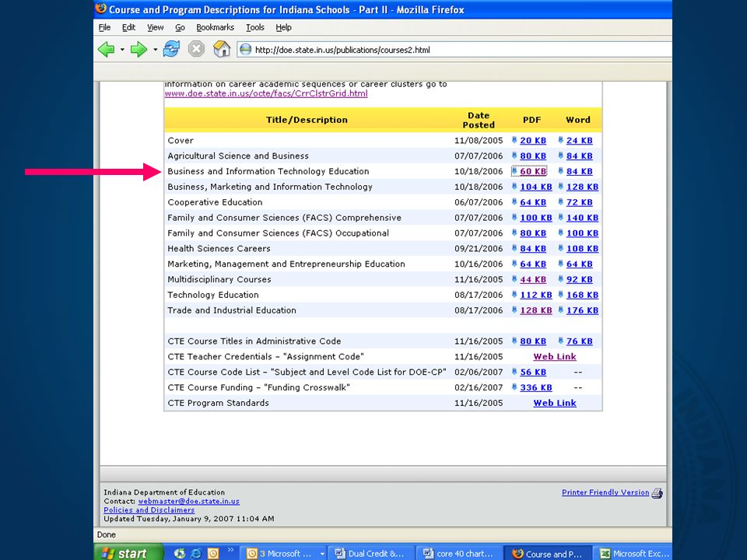Viewport: 747px width, 560px height.
Task: Download the 168 KB Technology Education Word file
Action: pyautogui.click(x=582, y=295)
